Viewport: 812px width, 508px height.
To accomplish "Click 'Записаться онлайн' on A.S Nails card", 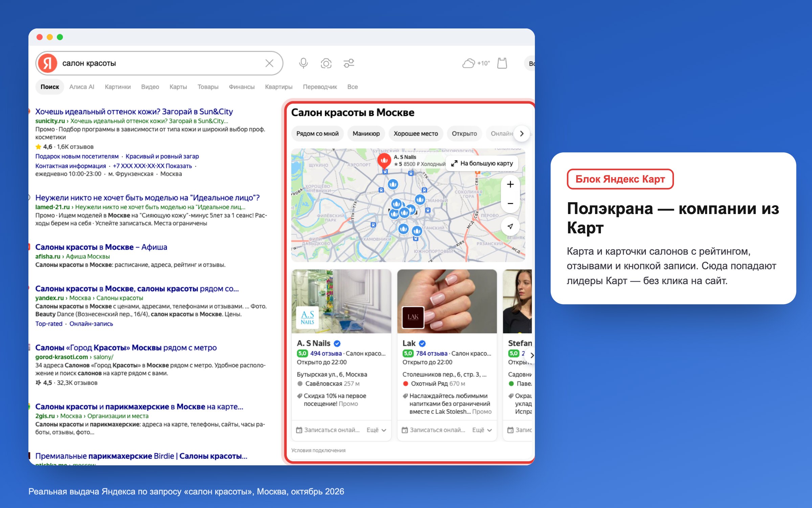I will [328, 430].
